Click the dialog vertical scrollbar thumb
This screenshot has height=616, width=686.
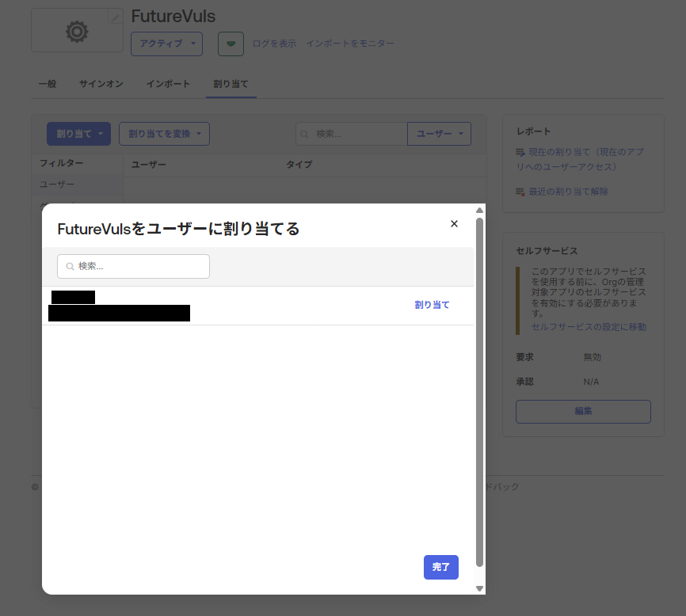click(x=479, y=392)
